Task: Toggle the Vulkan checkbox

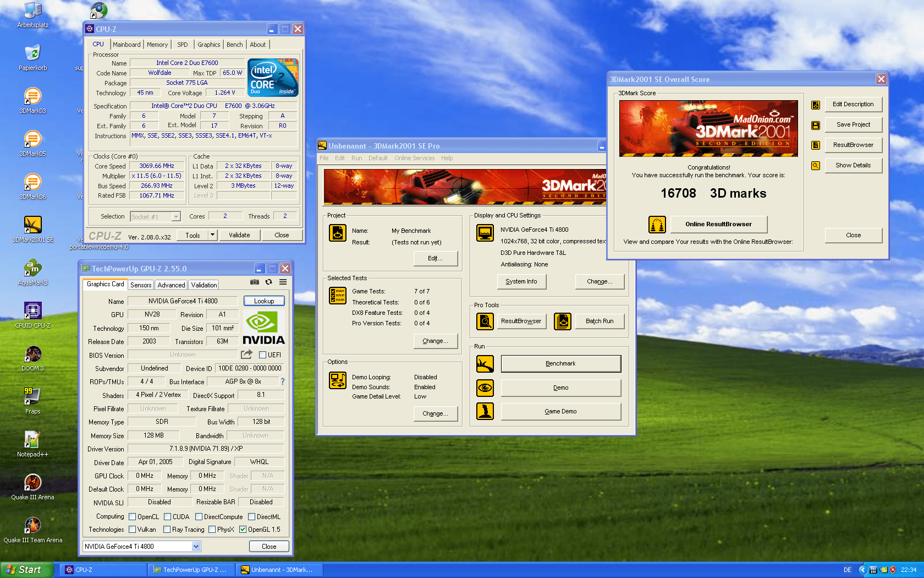Action: [133, 530]
